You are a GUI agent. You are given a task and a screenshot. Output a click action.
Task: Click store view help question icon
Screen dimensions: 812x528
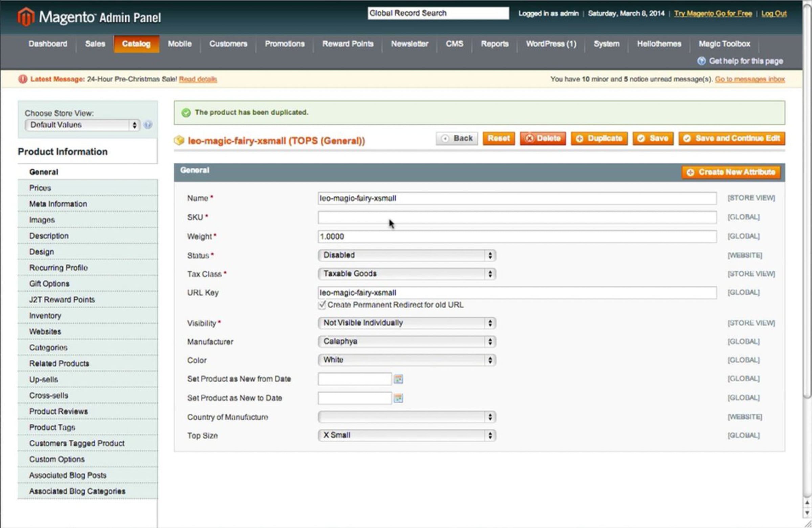(x=148, y=125)
